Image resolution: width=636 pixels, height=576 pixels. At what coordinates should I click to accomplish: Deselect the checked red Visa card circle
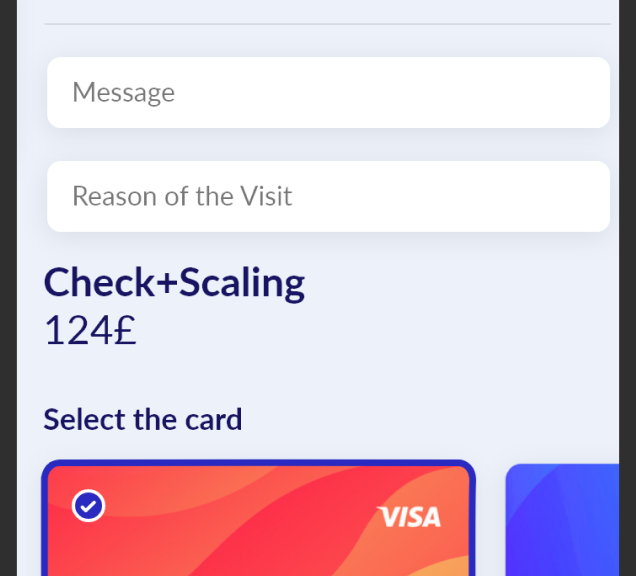click(88, 505)
